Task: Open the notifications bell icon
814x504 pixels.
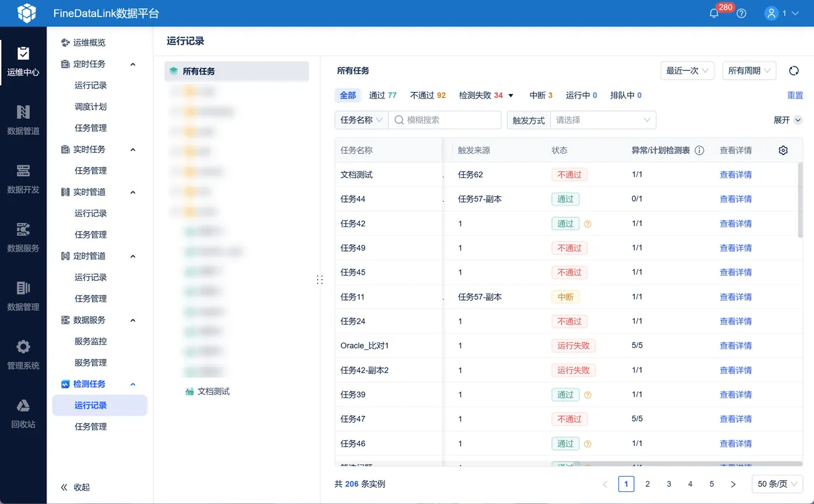Action: [x=714, y=13]
